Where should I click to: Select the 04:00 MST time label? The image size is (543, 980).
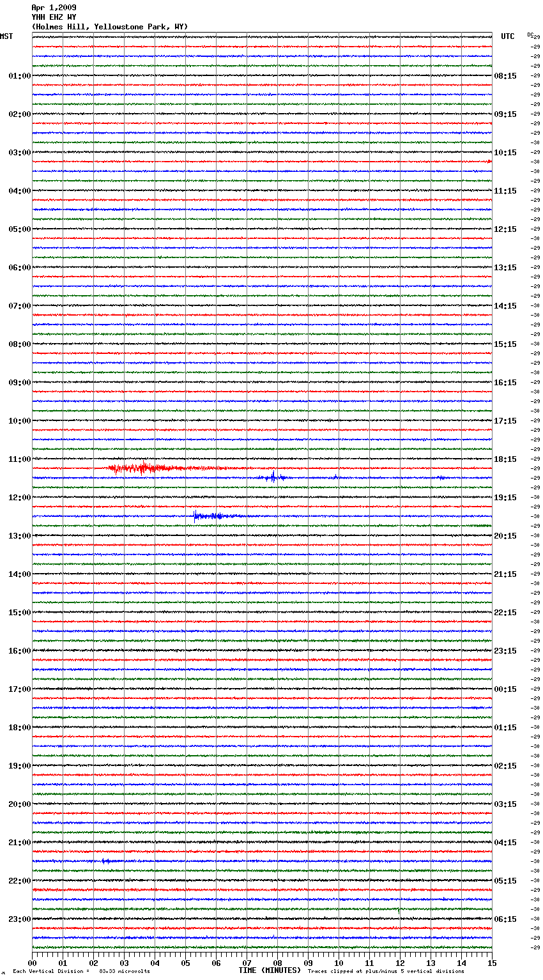20,191
